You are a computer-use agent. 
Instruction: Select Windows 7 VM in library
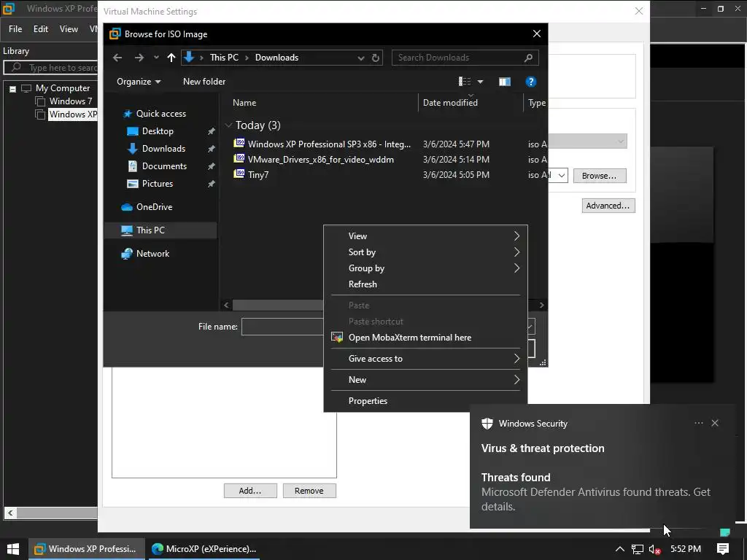click(71, 101)
